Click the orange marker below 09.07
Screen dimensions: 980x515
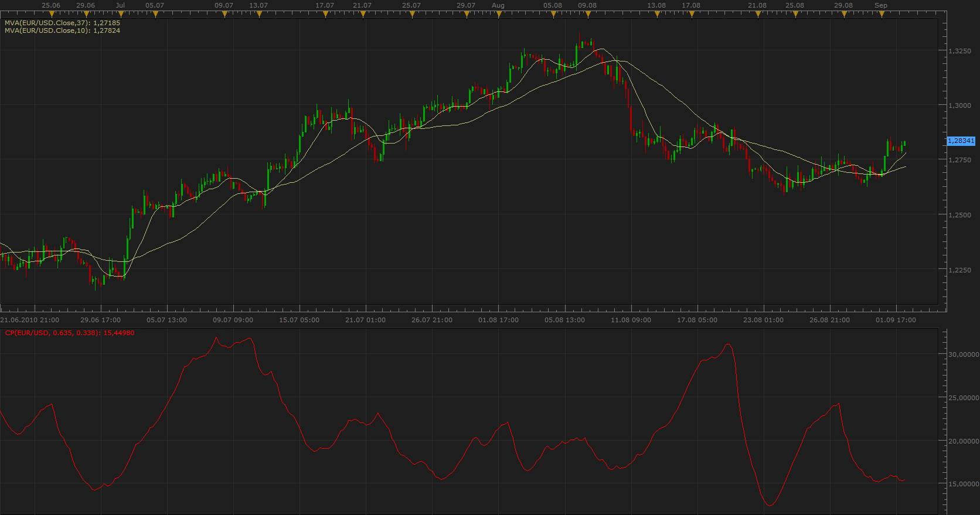pos(224,14)
